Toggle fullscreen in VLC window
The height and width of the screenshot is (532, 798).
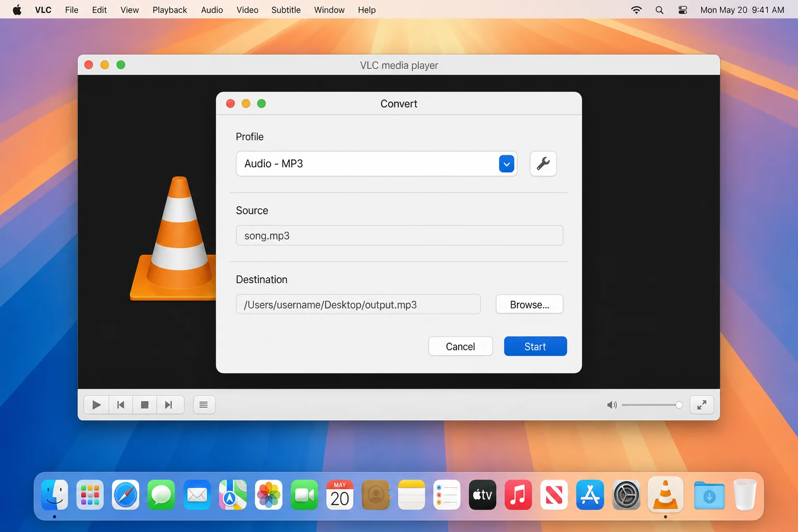701,405
